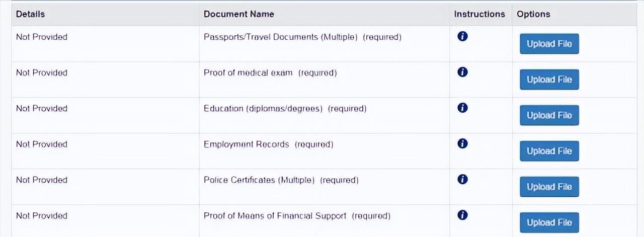Choose Upload File for Employment Records
Screen dimensions: 644x237
click(x=549, y=151)
